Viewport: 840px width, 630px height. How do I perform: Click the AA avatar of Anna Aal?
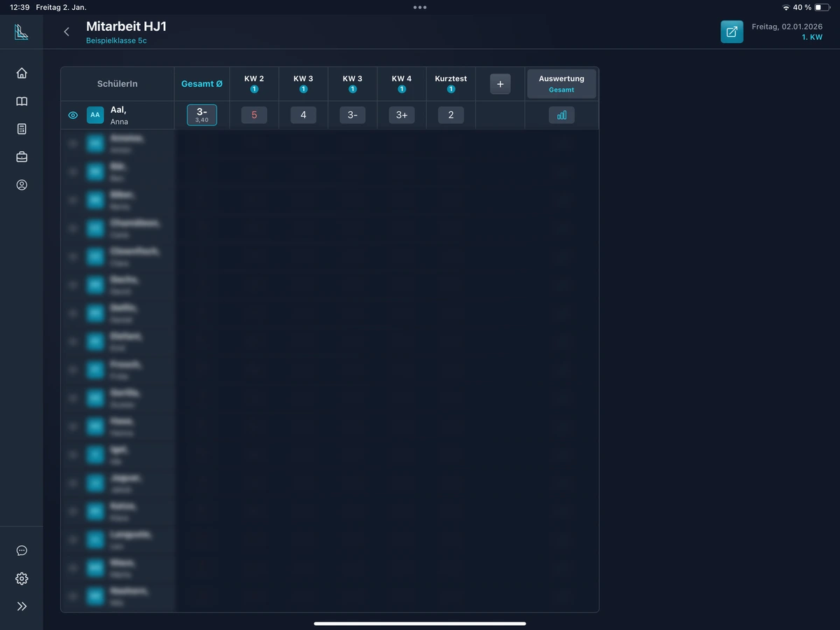(x=95, y=115)
